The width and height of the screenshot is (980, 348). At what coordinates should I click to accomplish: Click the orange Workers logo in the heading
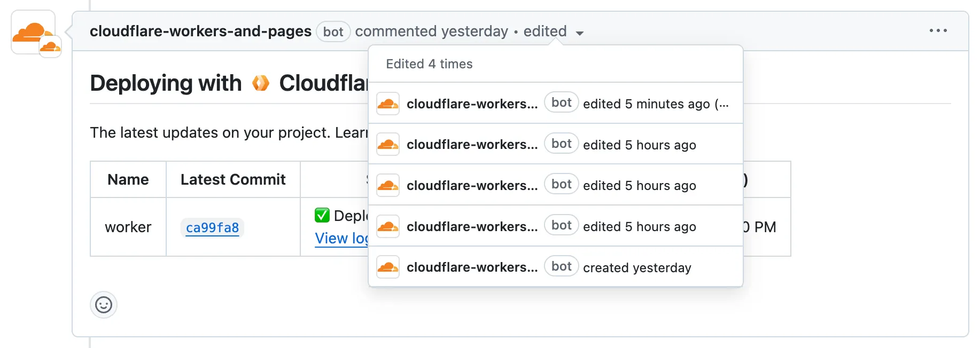click(261, 83)
